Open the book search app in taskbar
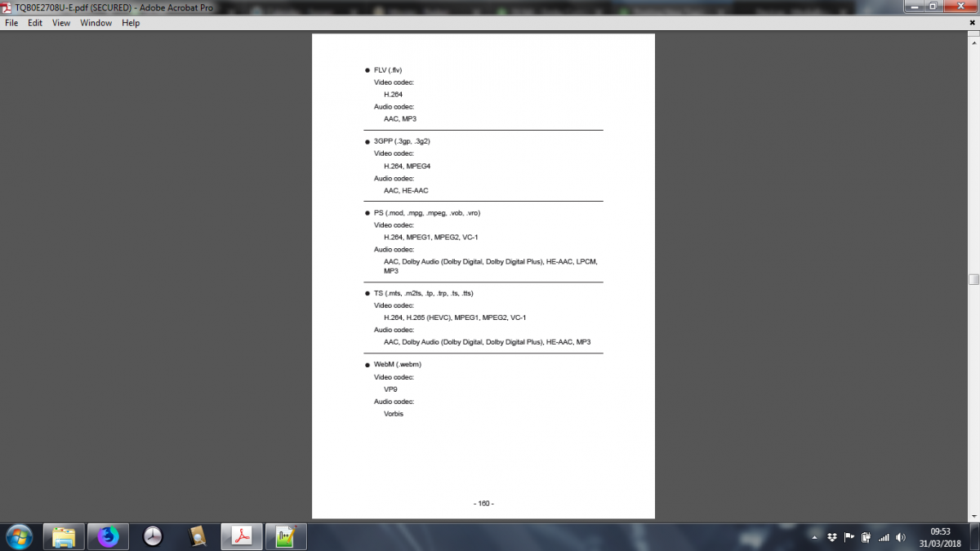The image size is (980, 551). [x=197, y=536]
